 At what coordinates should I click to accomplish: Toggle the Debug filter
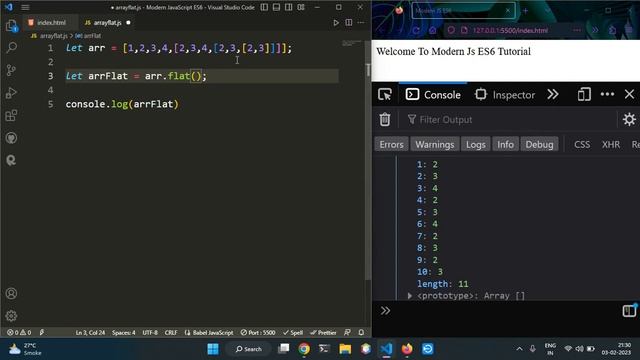(x=539, y=144)
